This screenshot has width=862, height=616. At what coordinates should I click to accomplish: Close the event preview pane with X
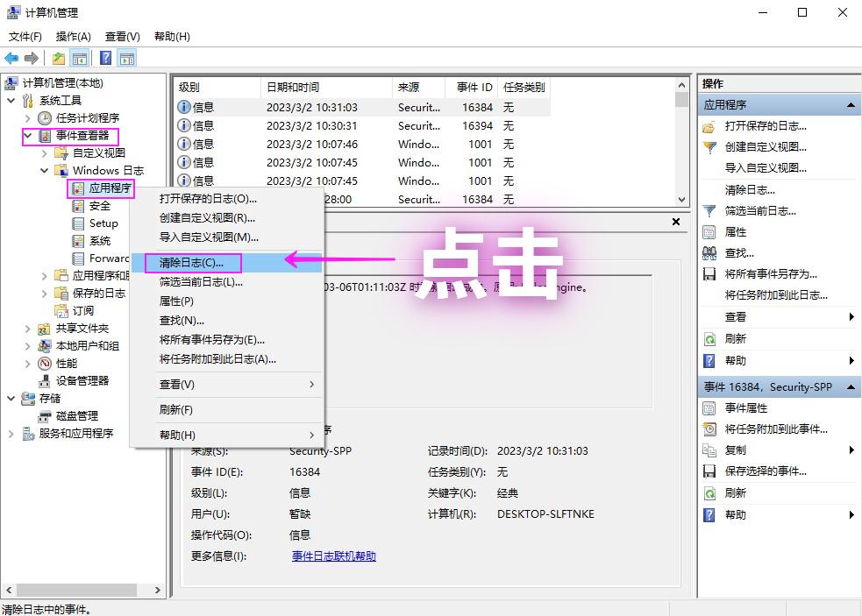676,222
